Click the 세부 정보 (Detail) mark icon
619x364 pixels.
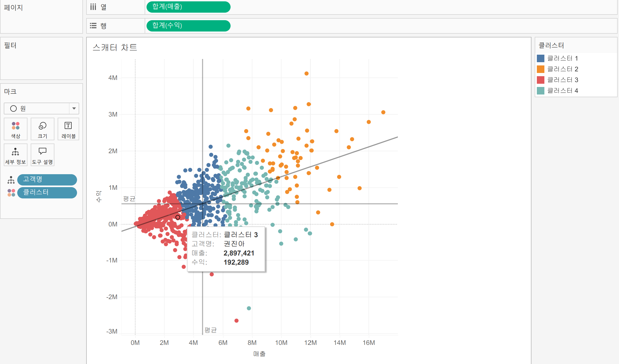click(15, 155)
